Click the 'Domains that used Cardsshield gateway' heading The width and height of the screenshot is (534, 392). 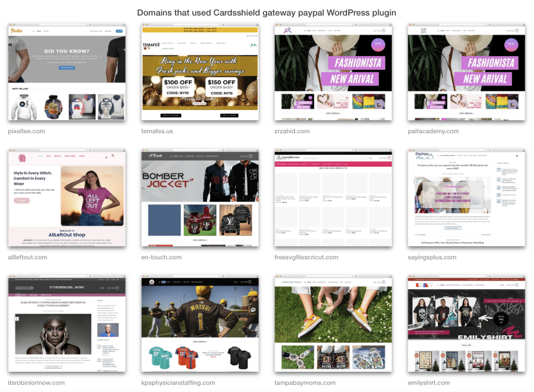pyautogui.click(x=266, y=13)
